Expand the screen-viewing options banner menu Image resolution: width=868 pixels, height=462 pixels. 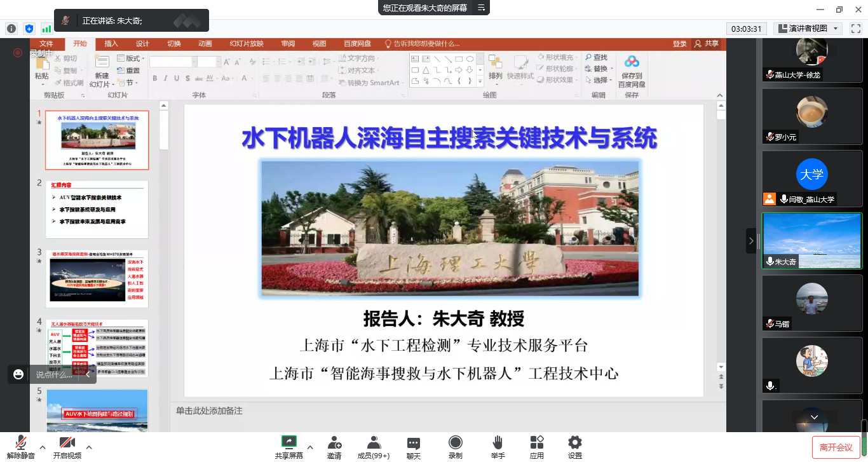click(481, 8)
